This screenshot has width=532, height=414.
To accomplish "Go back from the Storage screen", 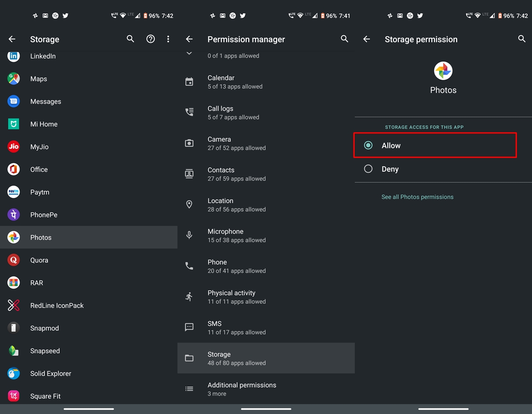I will (12, 39).
